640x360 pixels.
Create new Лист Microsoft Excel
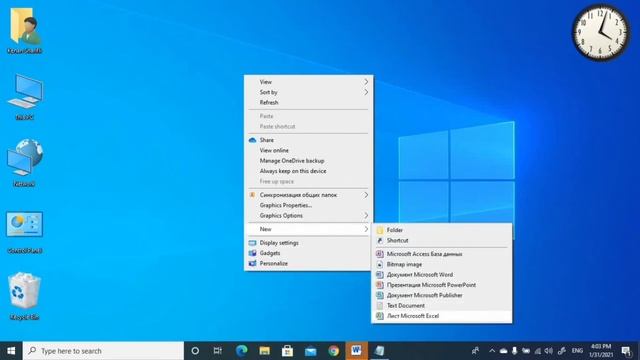(442, 316)
